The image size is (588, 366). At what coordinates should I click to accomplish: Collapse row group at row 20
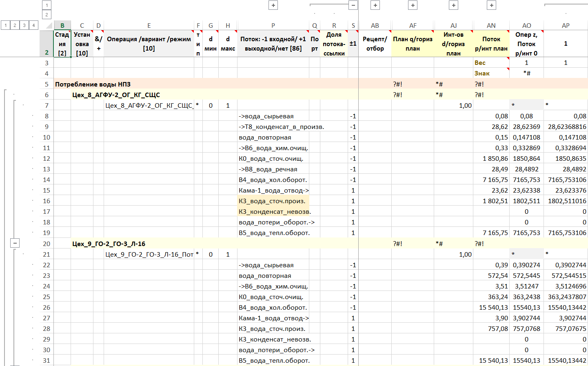tap(15, 244)
